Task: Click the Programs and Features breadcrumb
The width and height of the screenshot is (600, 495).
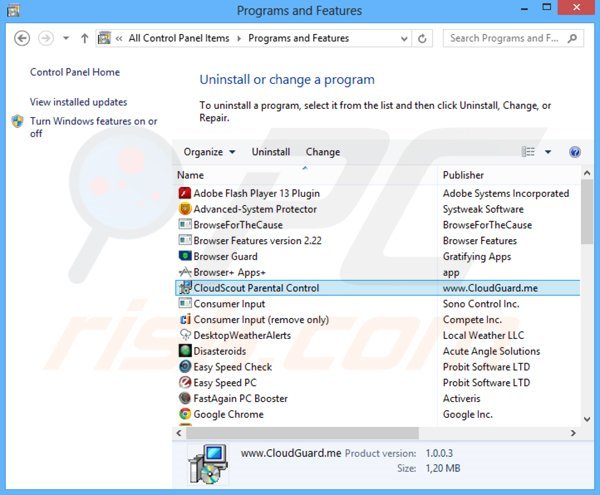Action: pos(298,38)
